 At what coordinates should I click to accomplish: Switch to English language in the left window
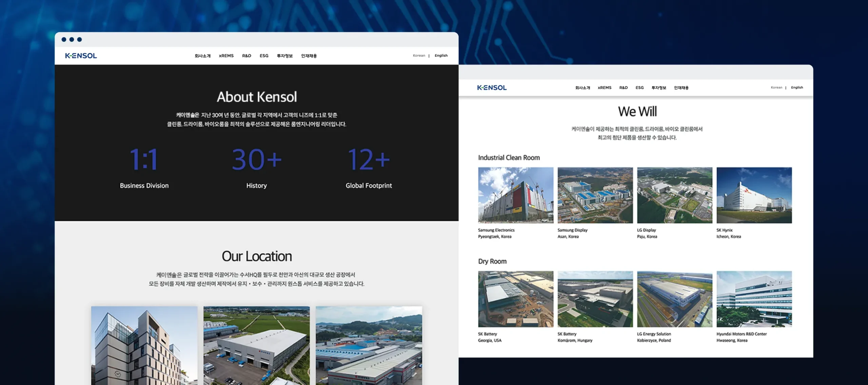(441, 55)
